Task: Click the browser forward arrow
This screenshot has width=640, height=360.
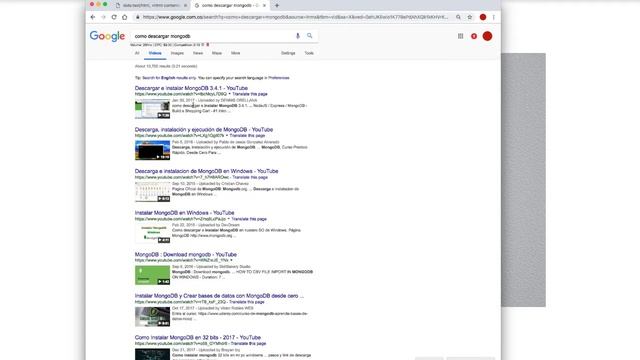Action: pyautogui.click(x=103, y=17)
